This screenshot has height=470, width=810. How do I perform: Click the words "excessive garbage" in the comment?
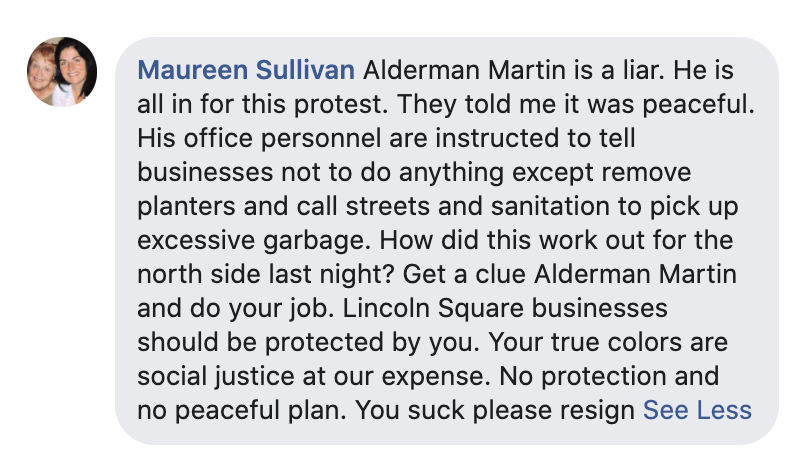click(254, 240)
